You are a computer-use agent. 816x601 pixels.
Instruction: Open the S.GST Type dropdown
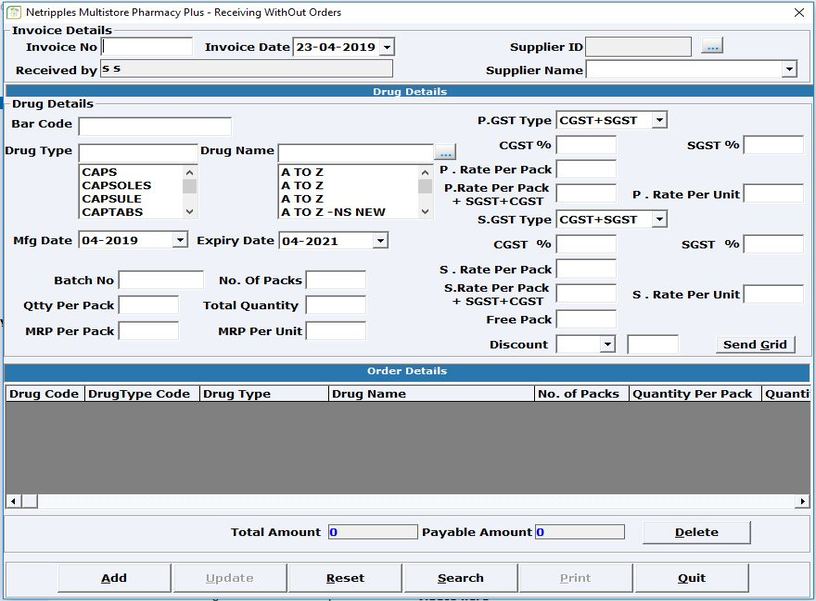point(659,220)
